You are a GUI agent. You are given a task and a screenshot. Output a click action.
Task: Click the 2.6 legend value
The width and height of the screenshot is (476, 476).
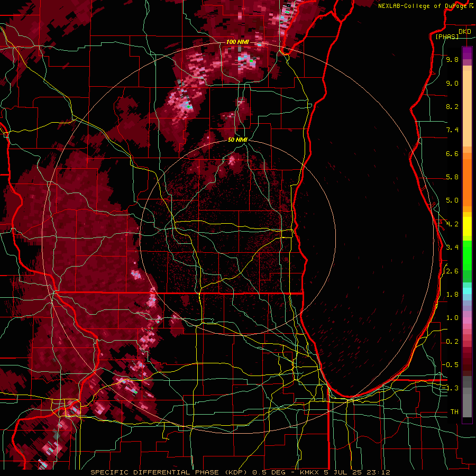[452, 271]
